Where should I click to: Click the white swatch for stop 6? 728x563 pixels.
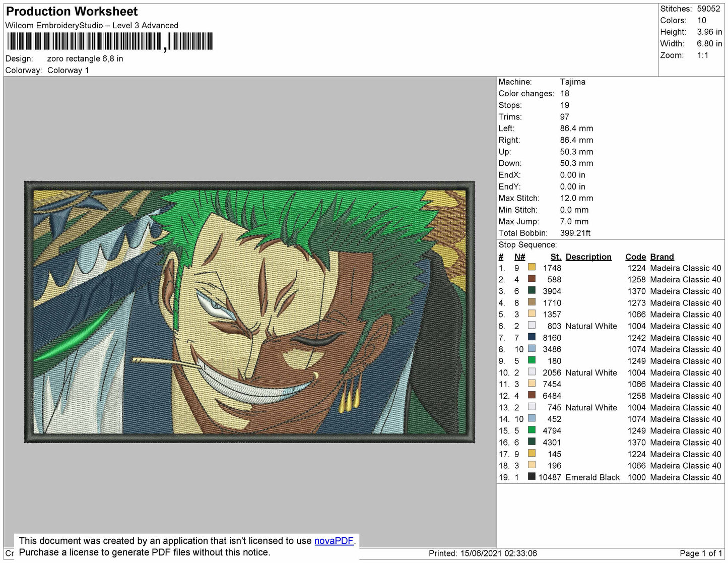point(532,326)
